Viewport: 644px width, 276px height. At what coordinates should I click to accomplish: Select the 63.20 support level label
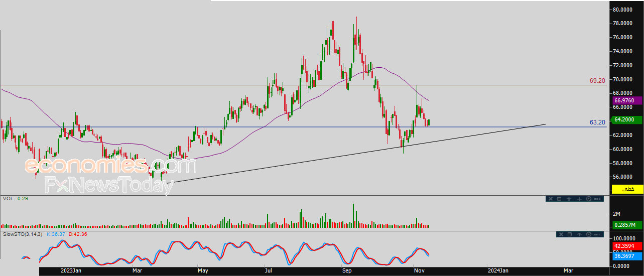597,122
